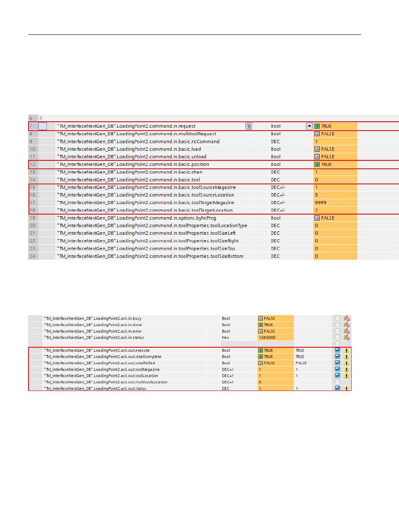Click tag browser icon in command.in.request row
Viewport: 399px width, 532px height.
249,126
